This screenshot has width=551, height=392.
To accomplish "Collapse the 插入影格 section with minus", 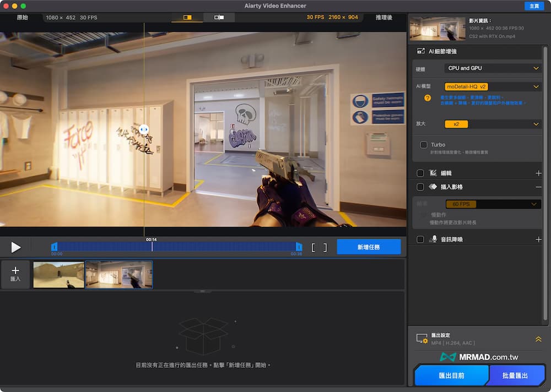I will coord(538,187).
